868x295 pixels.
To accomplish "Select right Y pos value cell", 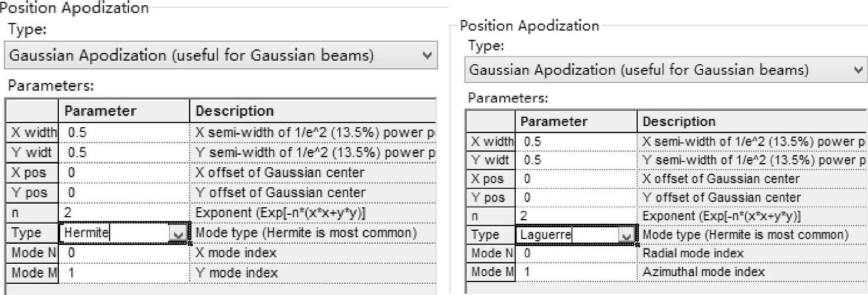I will pyautogui.click(x=576, y=198).
